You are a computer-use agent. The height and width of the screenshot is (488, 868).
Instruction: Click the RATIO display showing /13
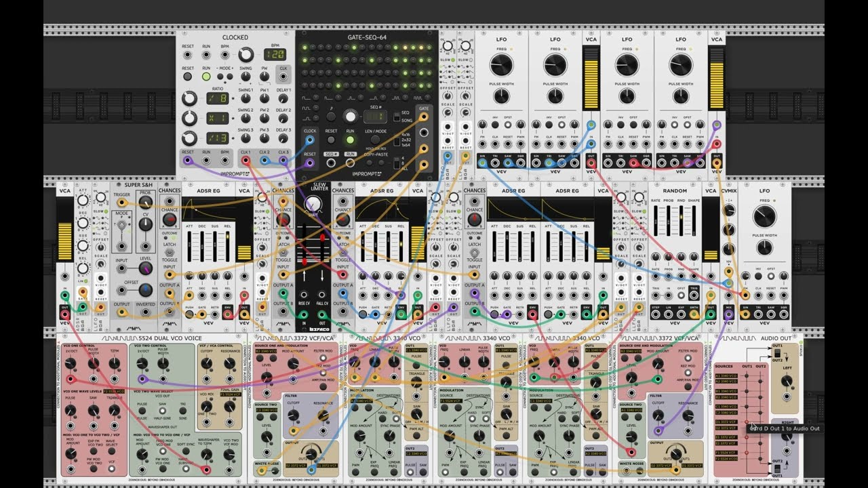(x=216, y=139)
